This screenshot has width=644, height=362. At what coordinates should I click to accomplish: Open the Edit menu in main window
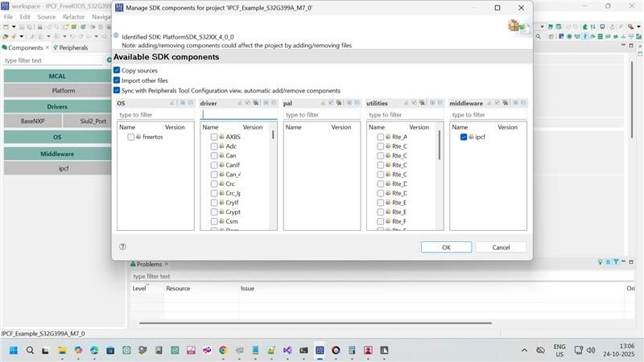coord(25,17)
